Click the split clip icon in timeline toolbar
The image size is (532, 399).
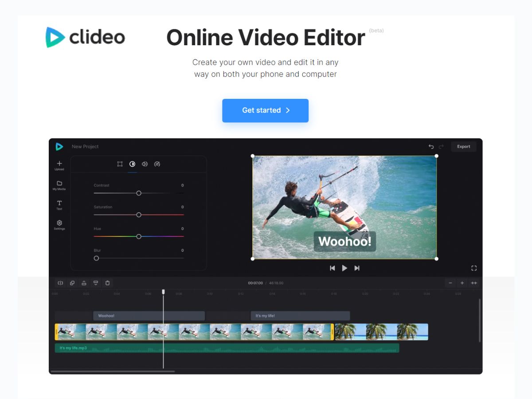[60, 283]
